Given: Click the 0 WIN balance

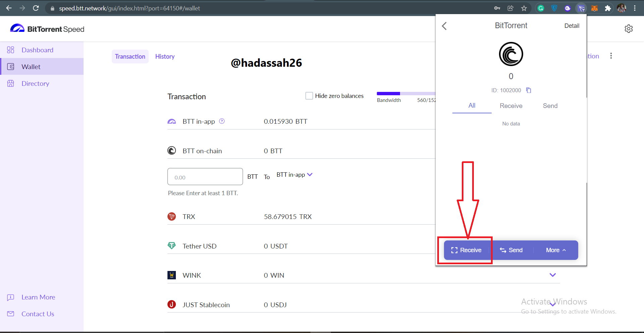Looking at the screenshot, I should click(274, 275).
